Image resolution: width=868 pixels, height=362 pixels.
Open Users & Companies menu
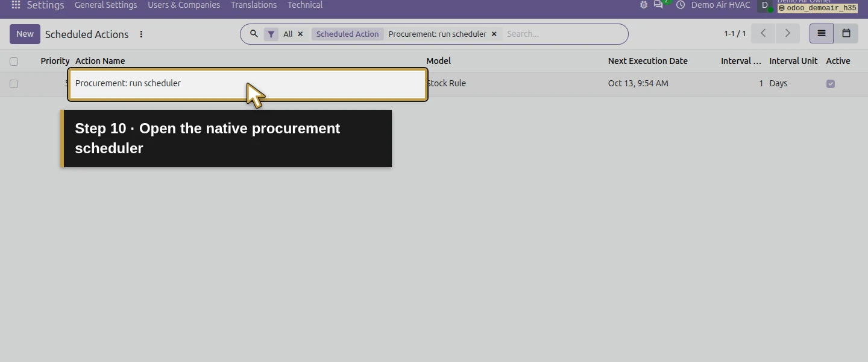point(184,5)
